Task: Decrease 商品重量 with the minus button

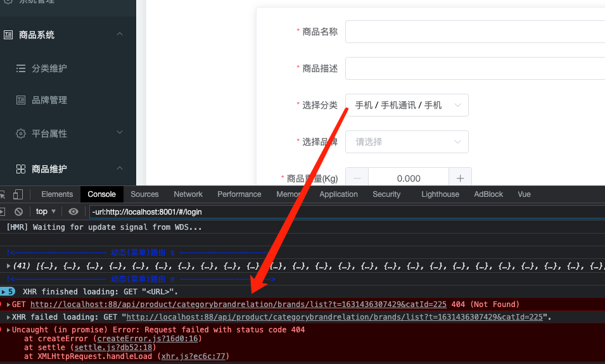Action: click(x=357, y=178)
